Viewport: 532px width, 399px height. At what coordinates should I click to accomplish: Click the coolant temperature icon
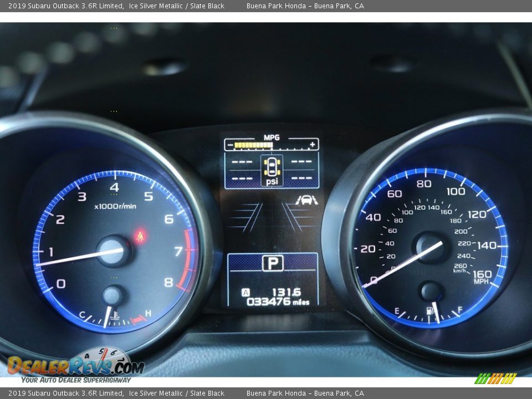[115, 315]
